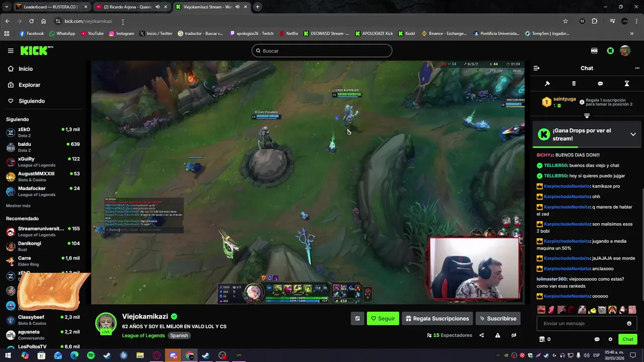The width and height of the screenshot is (644, 362).
Task: Switch to Ricardo Arjona browser tab
Action: 131,7
